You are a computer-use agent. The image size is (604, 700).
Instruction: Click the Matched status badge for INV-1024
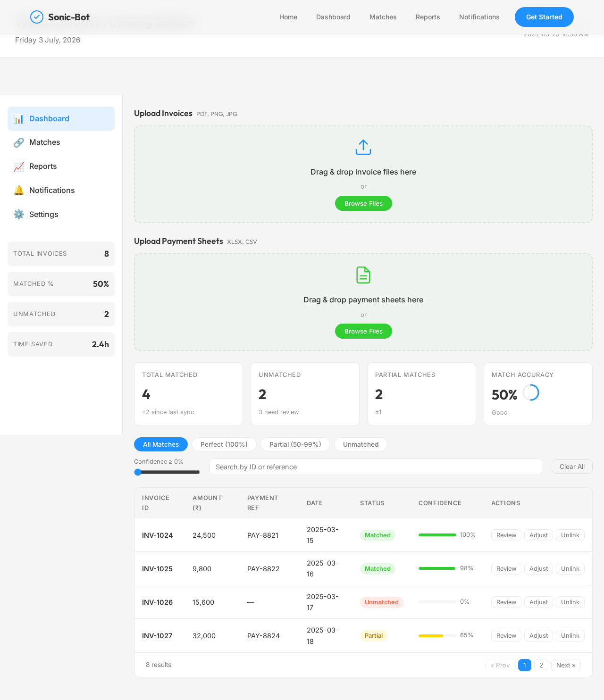377,535
